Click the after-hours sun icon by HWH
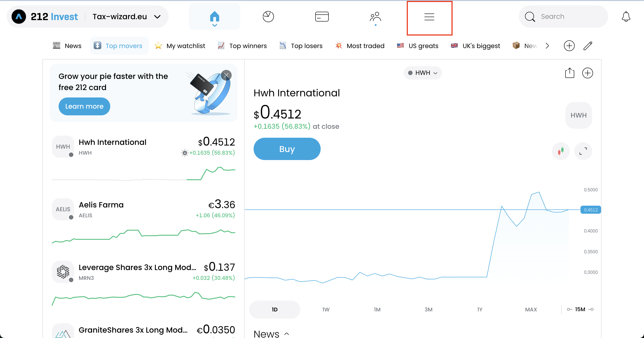 click(x=184, y=153)
